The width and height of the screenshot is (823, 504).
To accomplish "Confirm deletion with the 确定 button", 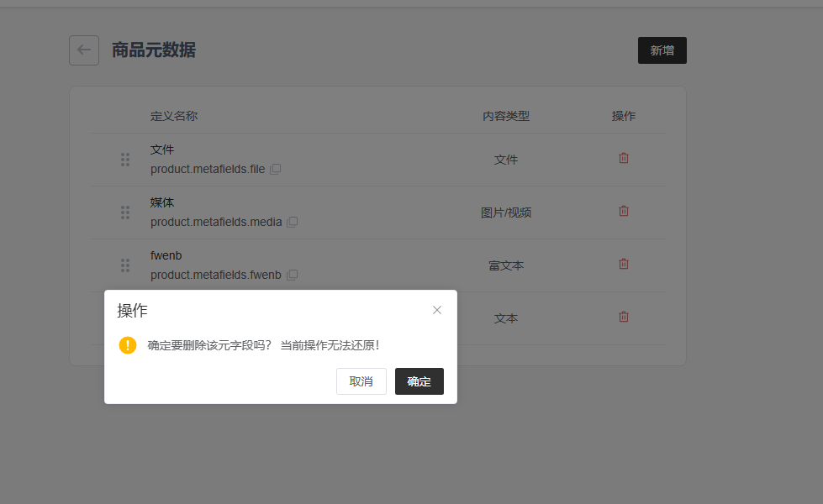I will (419, 381).
